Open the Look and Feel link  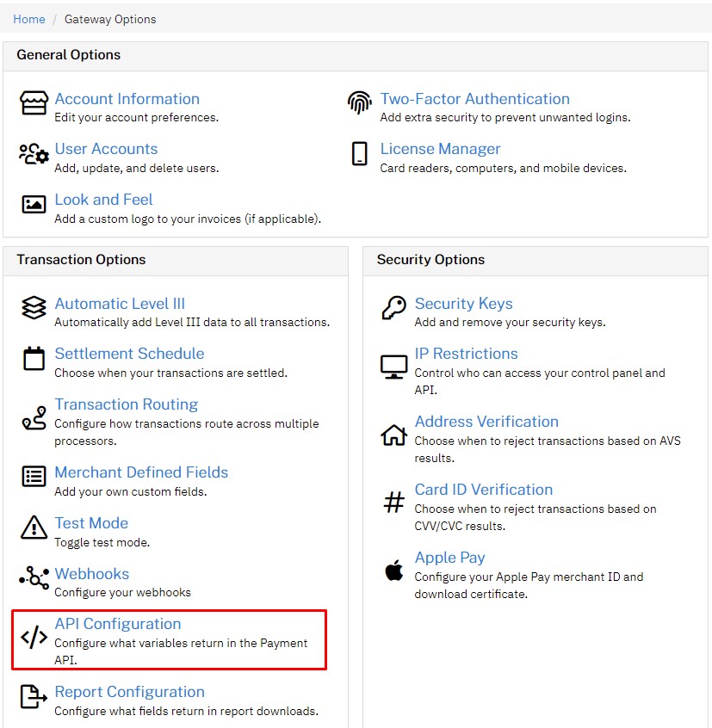[103, 200]
